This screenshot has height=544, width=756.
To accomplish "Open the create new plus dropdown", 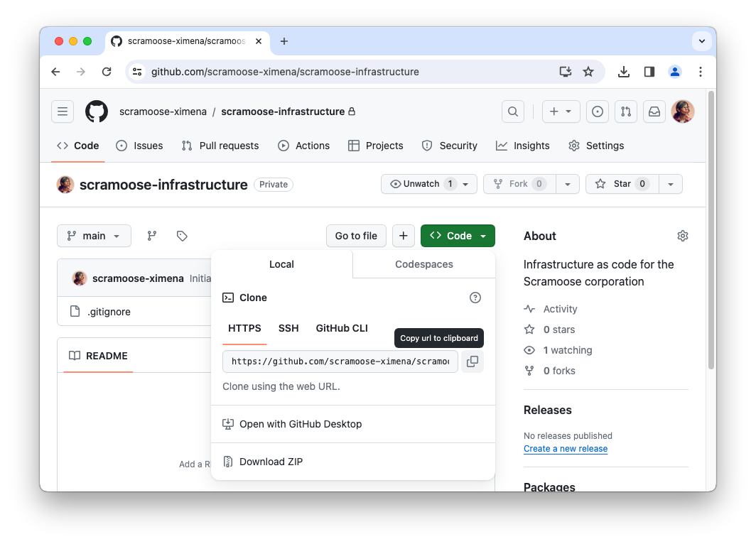I will tap(561, 111).
